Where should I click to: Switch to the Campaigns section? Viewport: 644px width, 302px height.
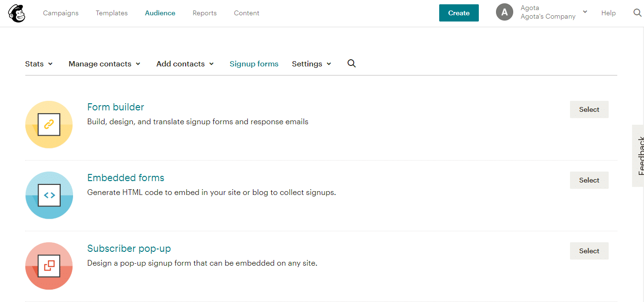(x=61, y=13)
